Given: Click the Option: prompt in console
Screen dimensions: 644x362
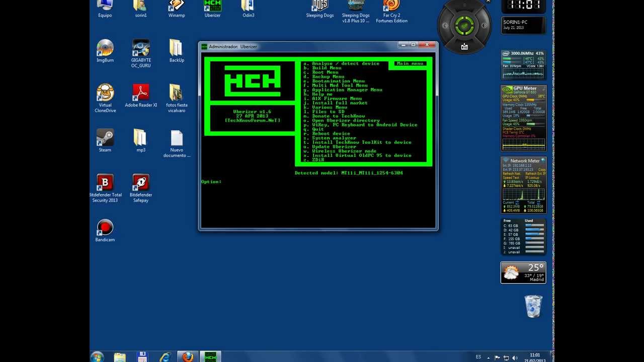Looking at the screenshot, I should [211, 182].
